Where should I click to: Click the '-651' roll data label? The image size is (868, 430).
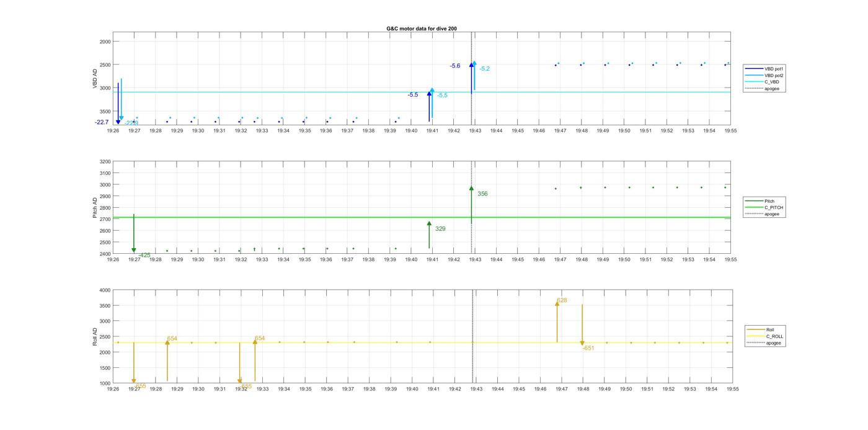pos(588,348)
